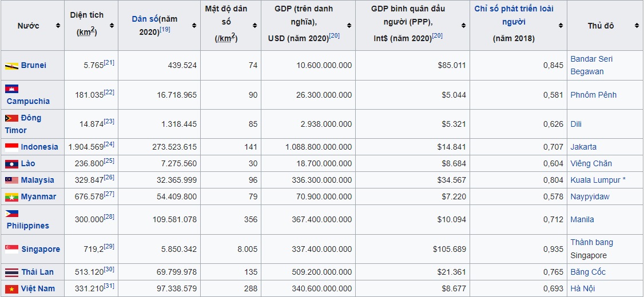Open the Dân số header link
644x297 pixels.
pyautogui.click(x=144, y=19)
